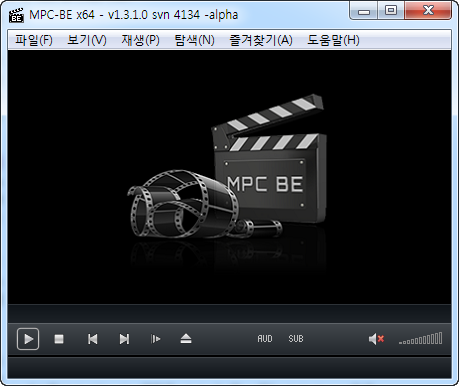This screenshot has height=386, width=459.
Task: Open the 재생(P) menu
Action: click(x=140, y=40)
